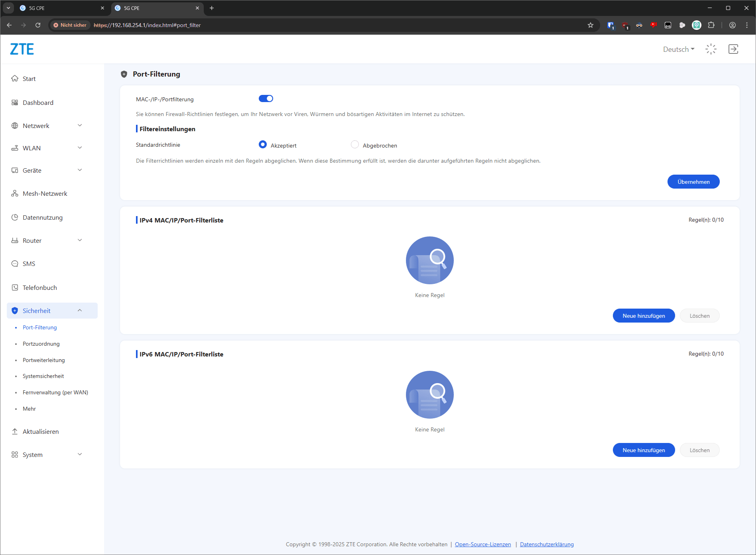This screenshot has height=555, width=756.
Task: Switch to the first 5G CPE tab
Action: (62, 8)
